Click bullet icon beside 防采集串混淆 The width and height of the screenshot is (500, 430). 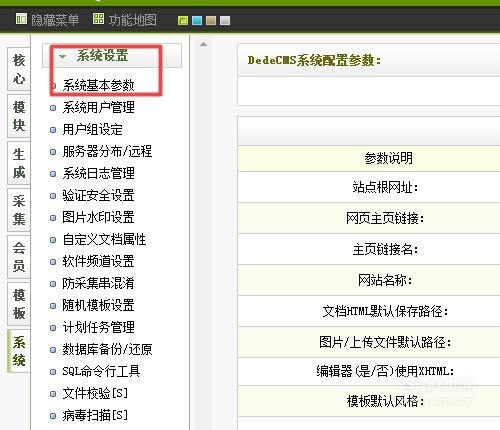(53, 284)
